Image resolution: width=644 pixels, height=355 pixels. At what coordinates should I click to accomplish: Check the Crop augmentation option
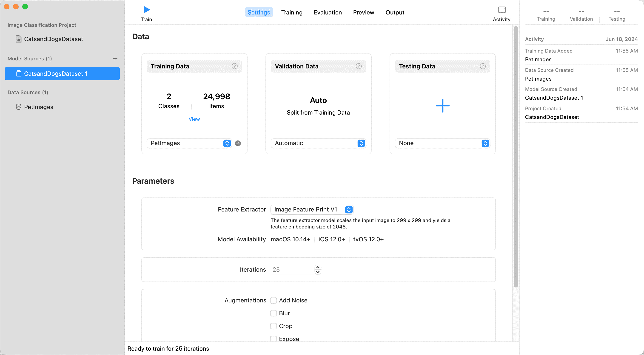click(x=274, y=326)
